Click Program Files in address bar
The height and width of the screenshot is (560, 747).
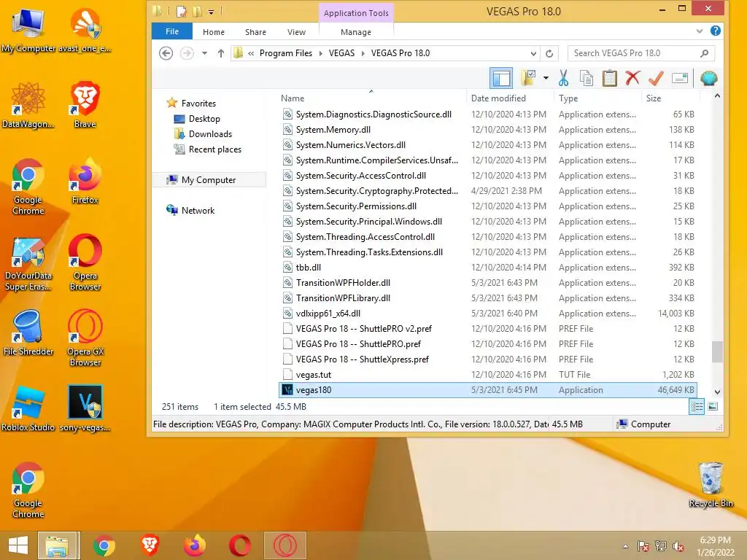pos(286,53)
